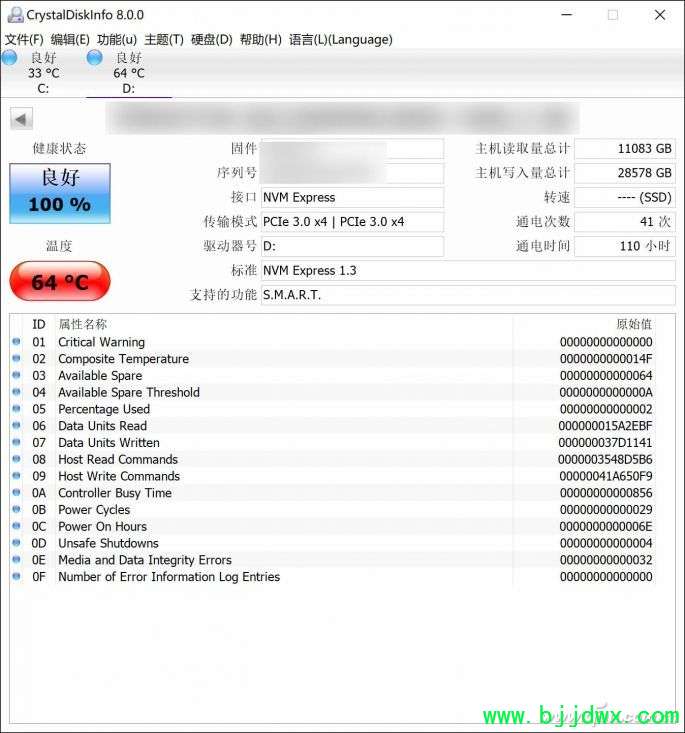Click the ---- (SSD) rotation value
The height and width of the screenshot is (733, 685).
coord(625,197)
